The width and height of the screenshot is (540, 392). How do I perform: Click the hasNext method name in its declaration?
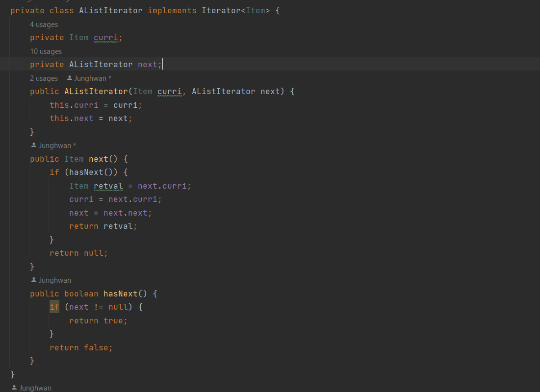click(x=120, y=294)
